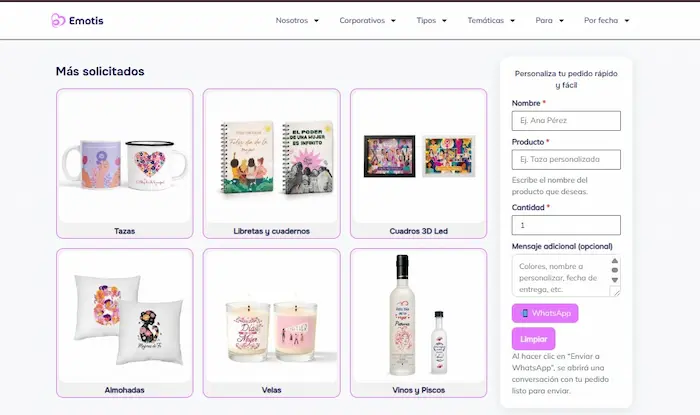
Task: Open the Por fecha menu
Action: coord(601,21)
